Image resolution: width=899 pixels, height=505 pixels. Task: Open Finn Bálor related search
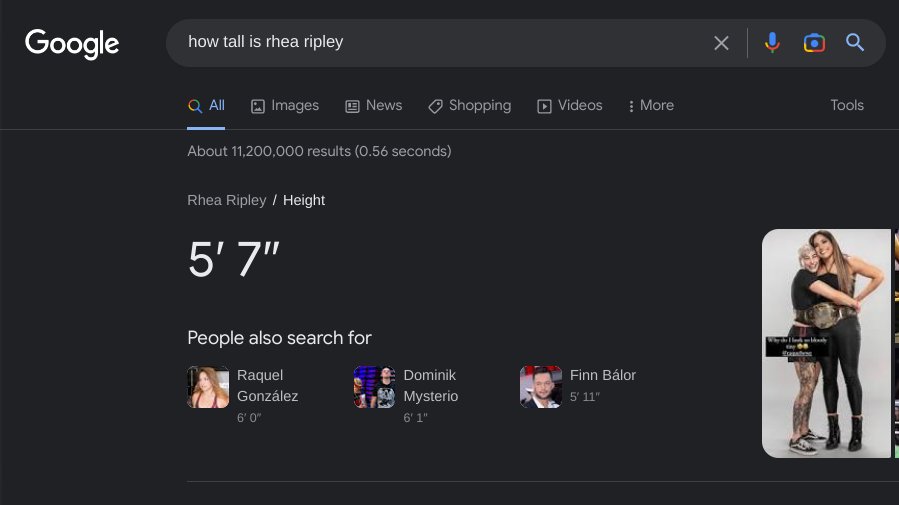(x=578, y=387)
